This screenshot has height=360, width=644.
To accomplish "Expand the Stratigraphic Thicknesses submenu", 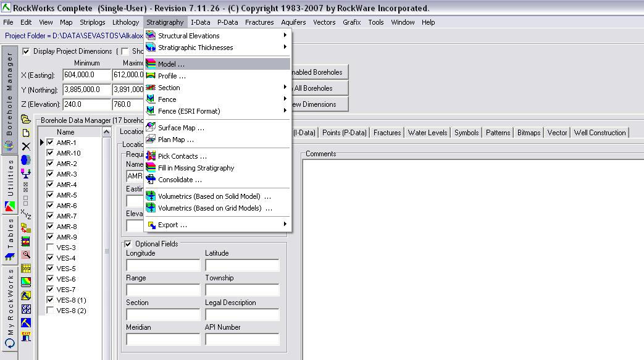I will (218, 48).
